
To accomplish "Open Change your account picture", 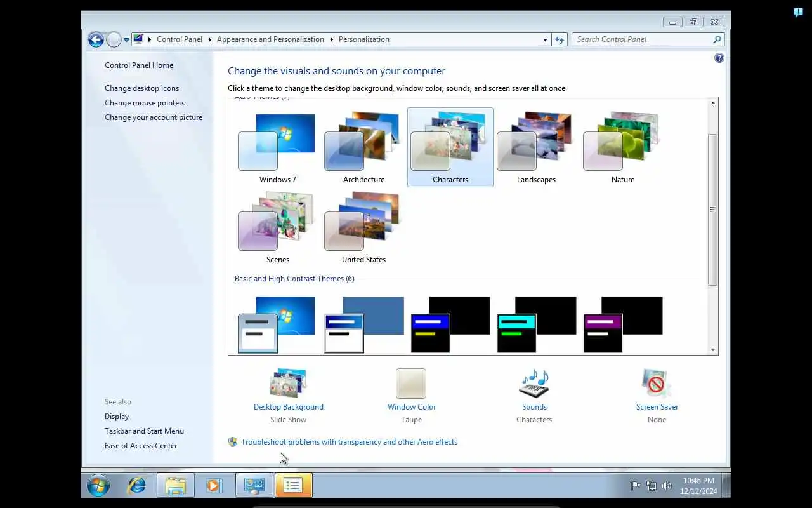I will 154,117.
